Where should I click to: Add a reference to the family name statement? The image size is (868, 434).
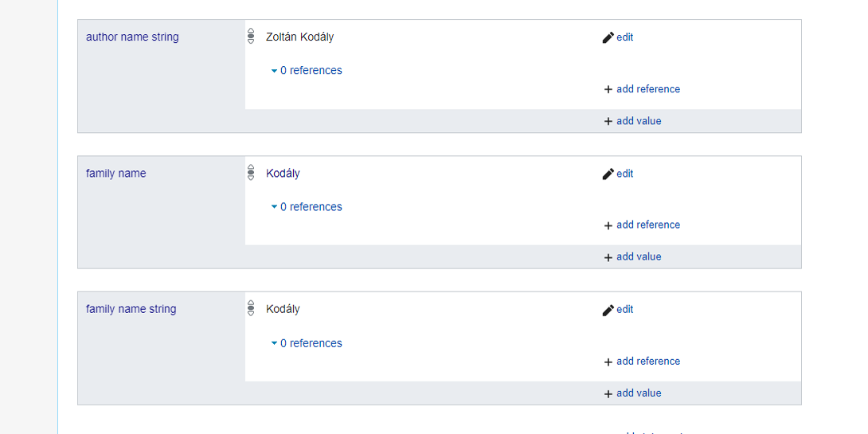[x=647, y=225]
